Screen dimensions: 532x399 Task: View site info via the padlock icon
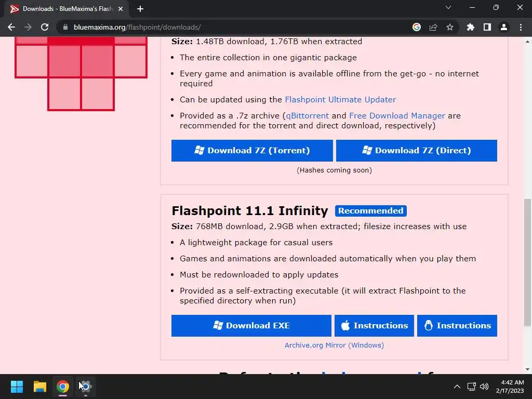click(65, 27)
